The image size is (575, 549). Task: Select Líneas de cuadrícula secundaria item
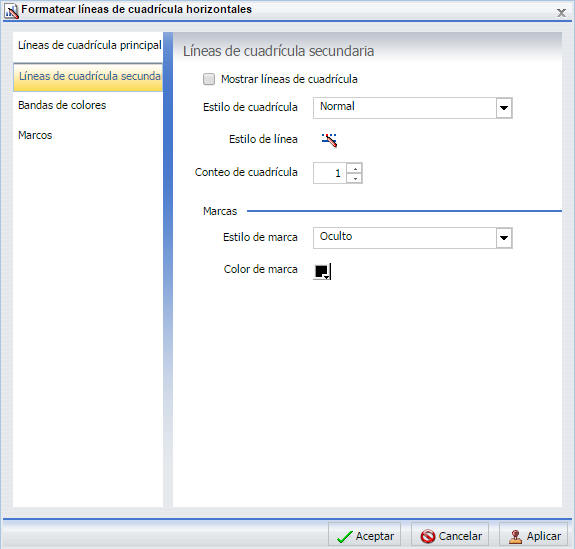coord(88,77)
